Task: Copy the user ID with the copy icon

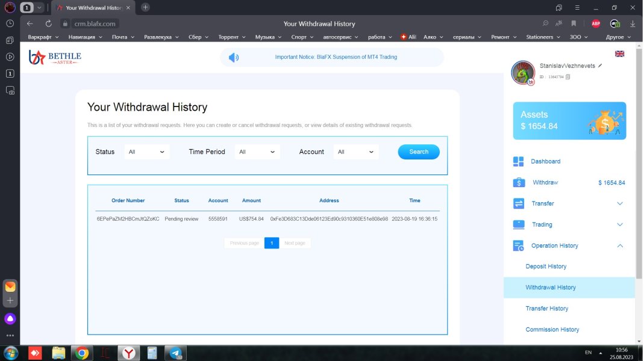Action: click(567, 77)
